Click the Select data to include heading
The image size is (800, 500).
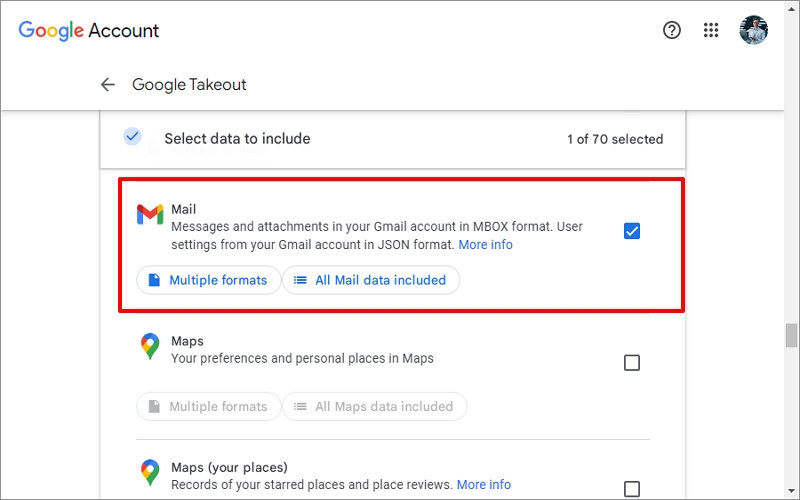[237, 139]
